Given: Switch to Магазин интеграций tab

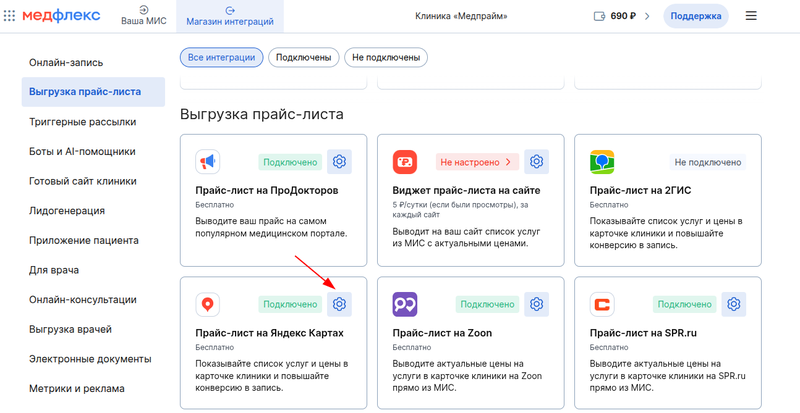Looking at the screenshot, I should 230,16.
